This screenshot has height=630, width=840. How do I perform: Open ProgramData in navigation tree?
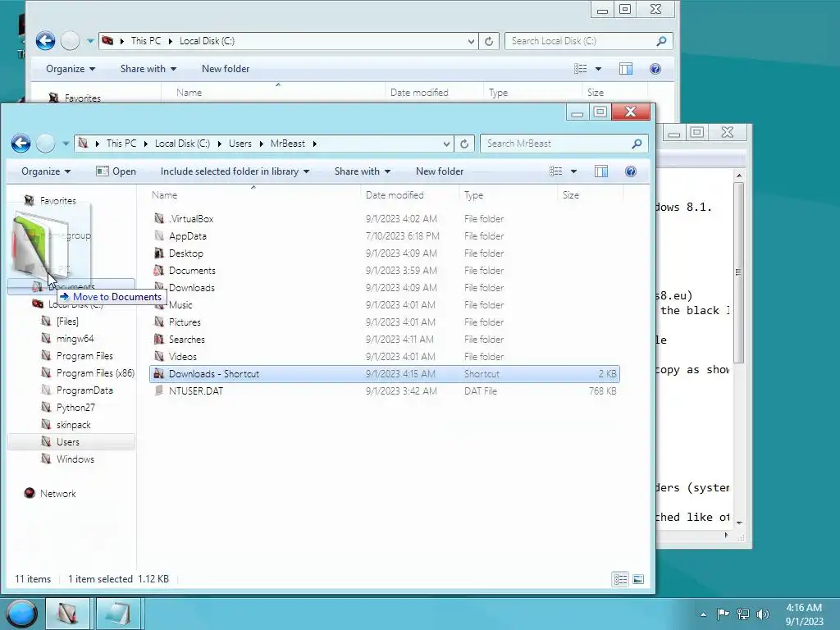(x=84, y=390)
